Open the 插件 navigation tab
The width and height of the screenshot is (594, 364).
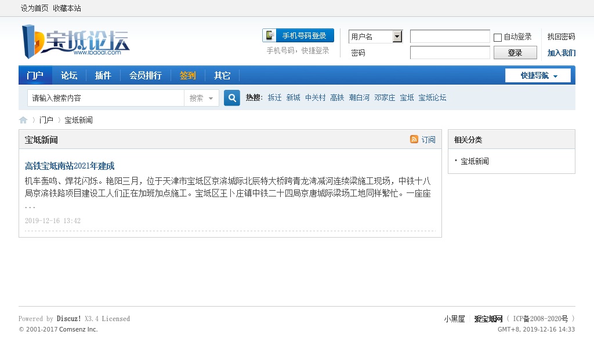click(103, 75)
